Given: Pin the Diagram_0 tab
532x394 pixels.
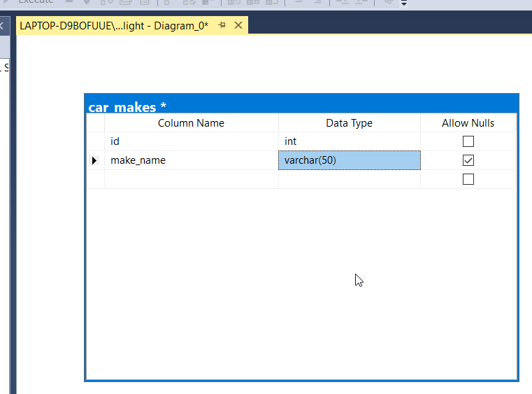Looking at the screenshot, I should [x=222, y=25].
